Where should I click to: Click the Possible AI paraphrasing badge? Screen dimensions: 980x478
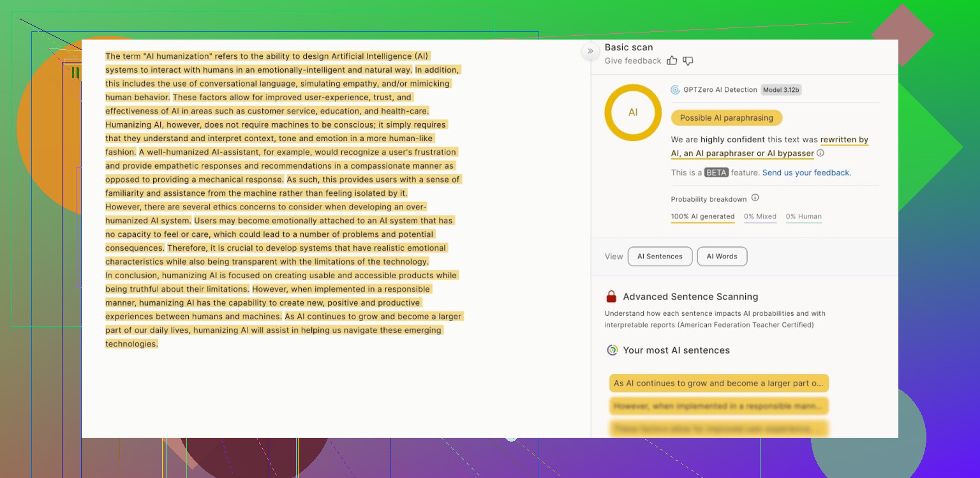tap(726, 118)
